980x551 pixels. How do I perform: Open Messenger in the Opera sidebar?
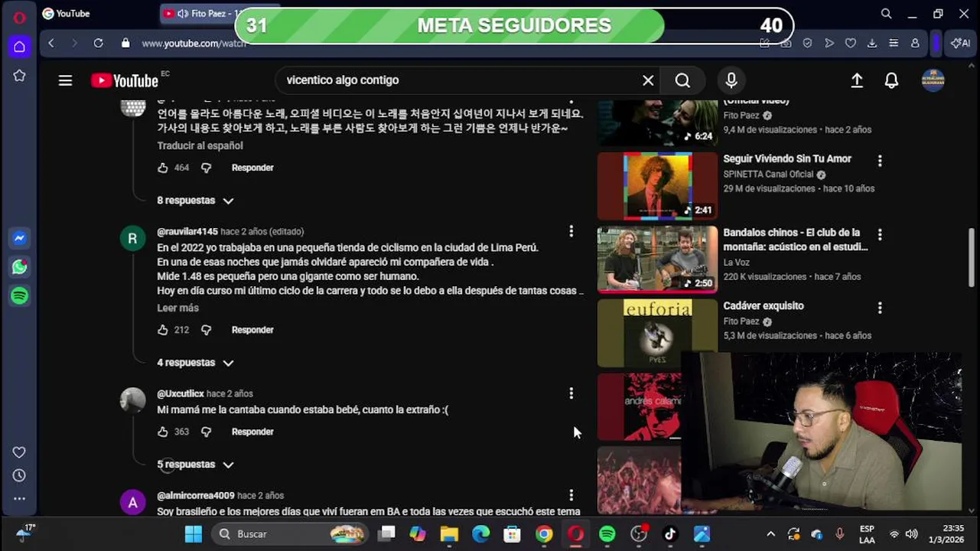click(20, 238)
